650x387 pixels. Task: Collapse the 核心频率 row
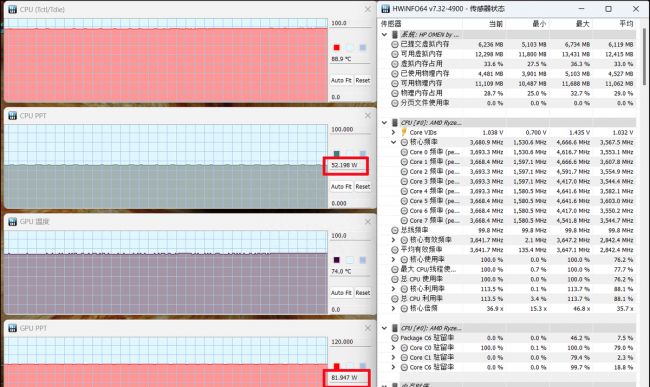pyautogui.click(x=393, y=142)
